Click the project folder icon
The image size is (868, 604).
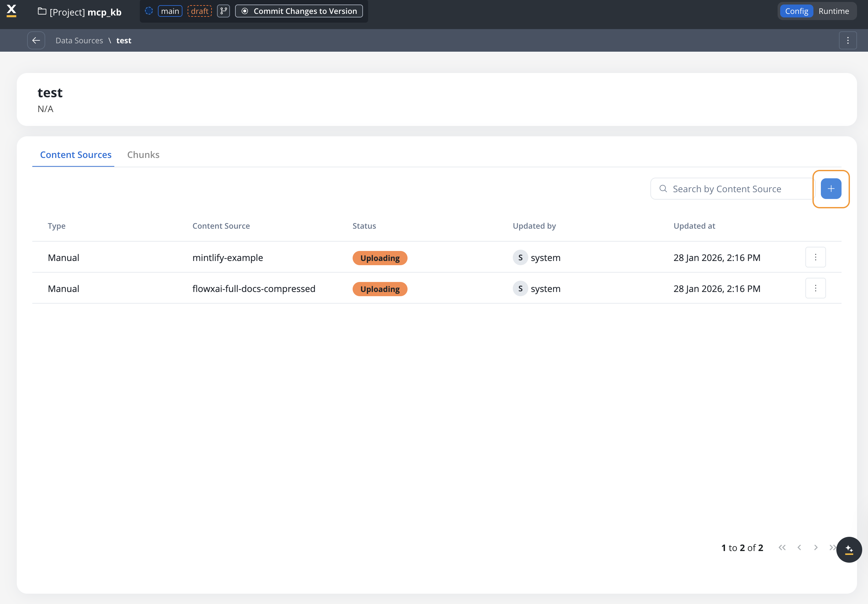42,12
